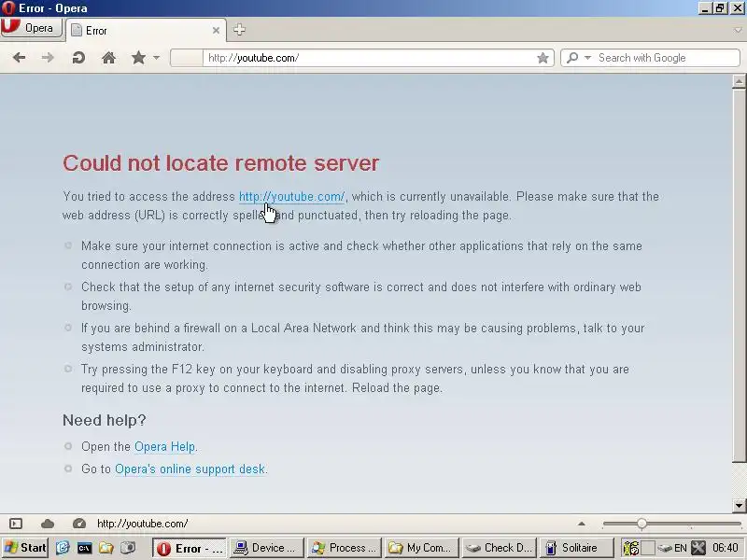Click the system clock showing 06:40
747x560 pixels.
pyautogui.click(x=726, y=548)
